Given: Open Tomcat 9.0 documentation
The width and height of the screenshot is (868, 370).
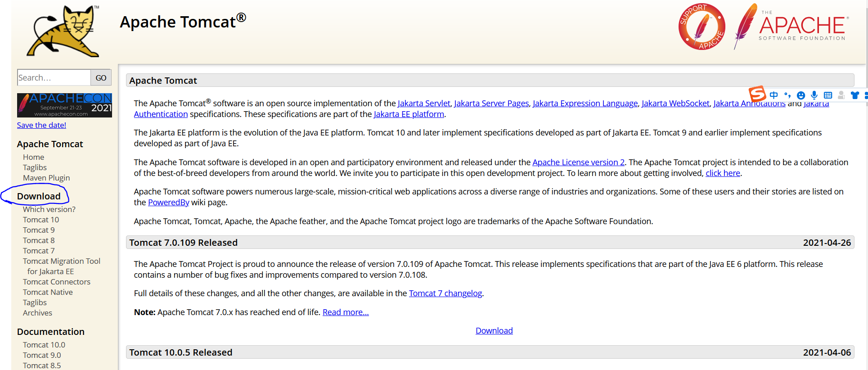Looking at the screenshot, I should (42, 355).
